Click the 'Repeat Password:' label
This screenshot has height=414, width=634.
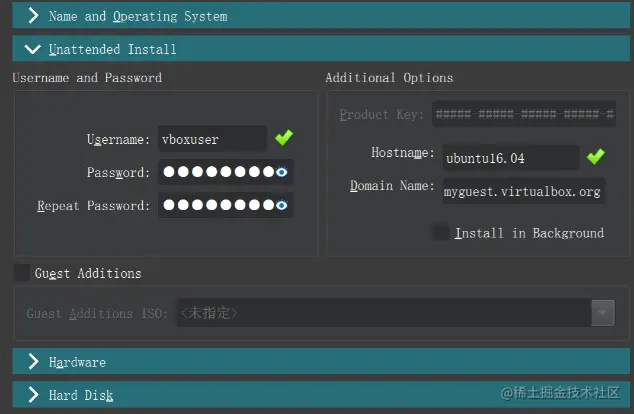coord(93,206)
